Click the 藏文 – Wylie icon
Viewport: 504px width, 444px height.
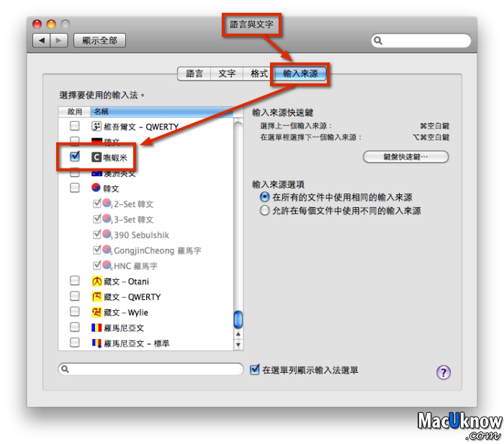point(96,312)
